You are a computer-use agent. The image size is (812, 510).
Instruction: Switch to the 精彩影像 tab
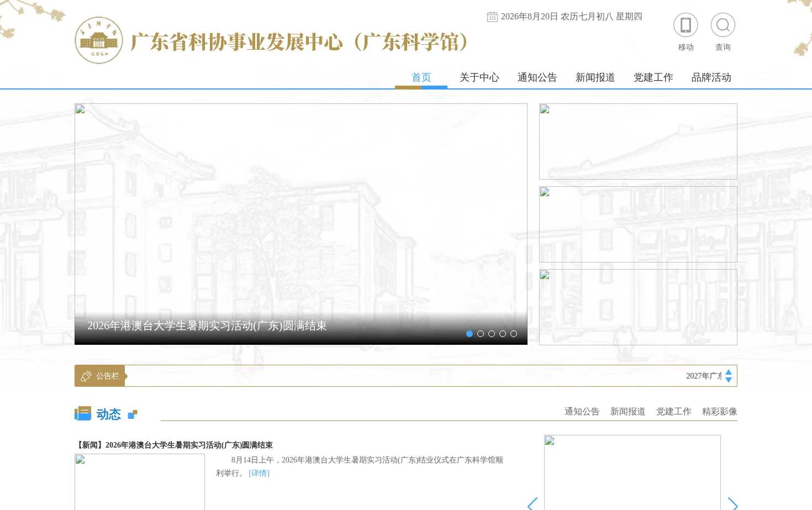tap(719, 412)
